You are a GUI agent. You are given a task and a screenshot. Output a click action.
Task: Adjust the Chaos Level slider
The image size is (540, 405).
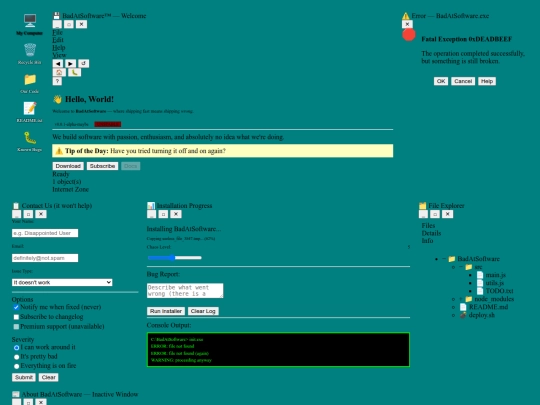175,258
